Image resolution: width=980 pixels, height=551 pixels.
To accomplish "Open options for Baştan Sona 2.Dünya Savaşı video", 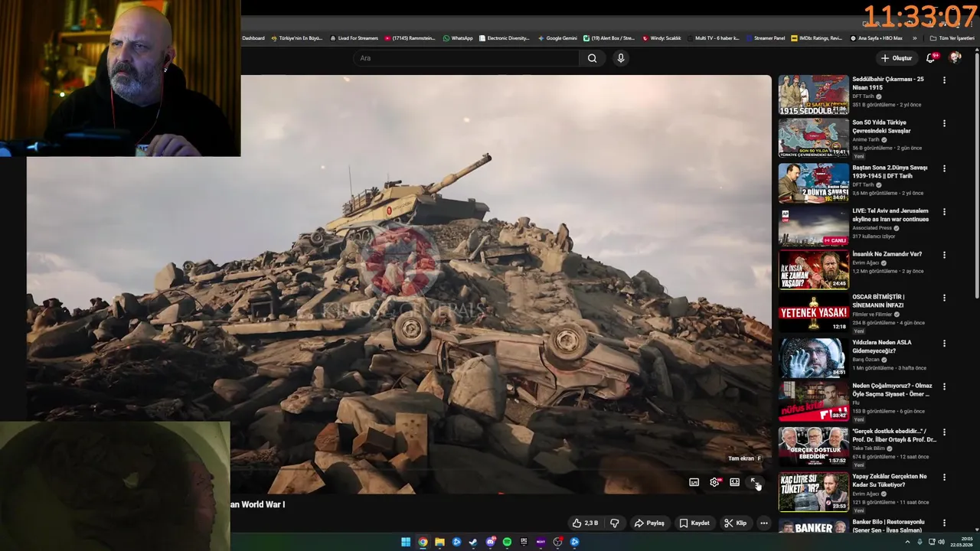I will [944, 168].
